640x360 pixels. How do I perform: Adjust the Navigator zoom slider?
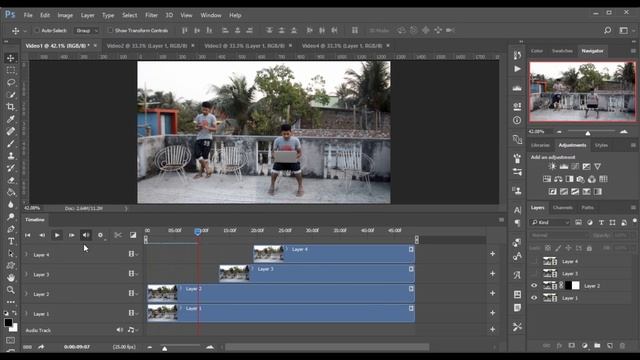click(588, 133)
